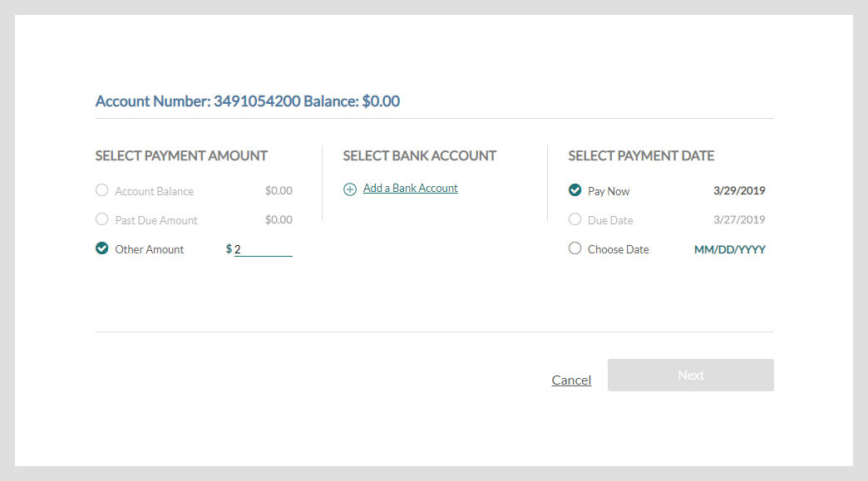
Task: Open the MM/DD/YYYY date field
Action: (730, 249)
